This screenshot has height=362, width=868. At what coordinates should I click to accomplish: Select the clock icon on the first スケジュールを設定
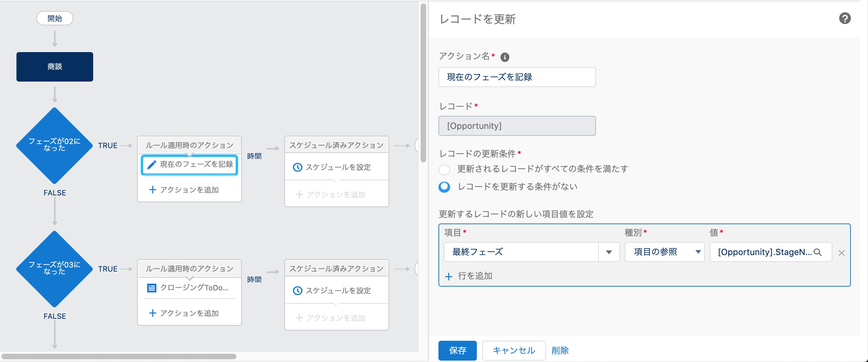click(x=297, y=167)
